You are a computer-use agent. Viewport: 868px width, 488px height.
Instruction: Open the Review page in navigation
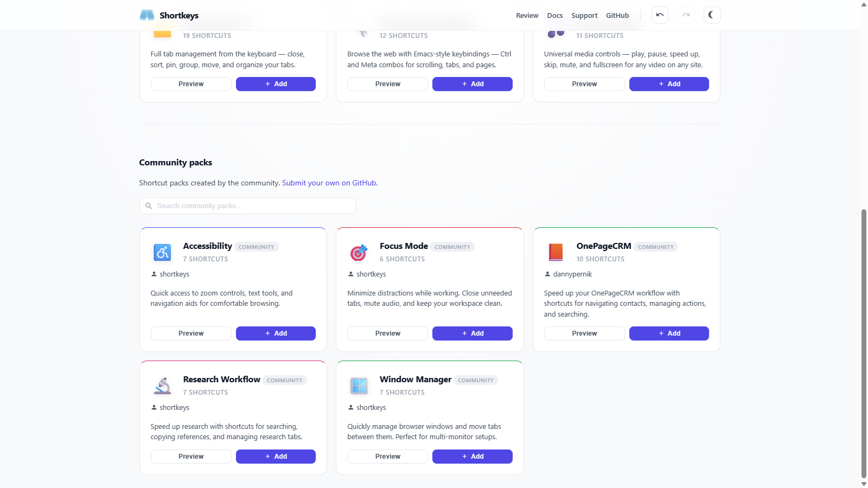pos(527,16)
